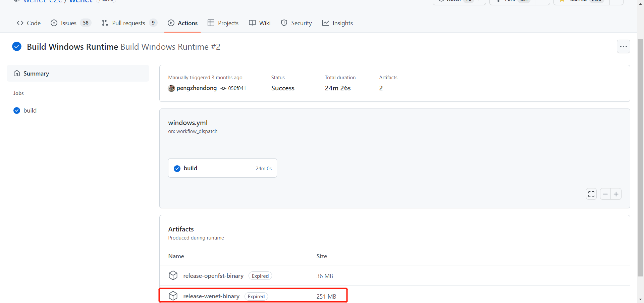The width and height of the screenshot is (644, 303).
Task: Open the Pull requests tab
Action: [x=129, y=23]
